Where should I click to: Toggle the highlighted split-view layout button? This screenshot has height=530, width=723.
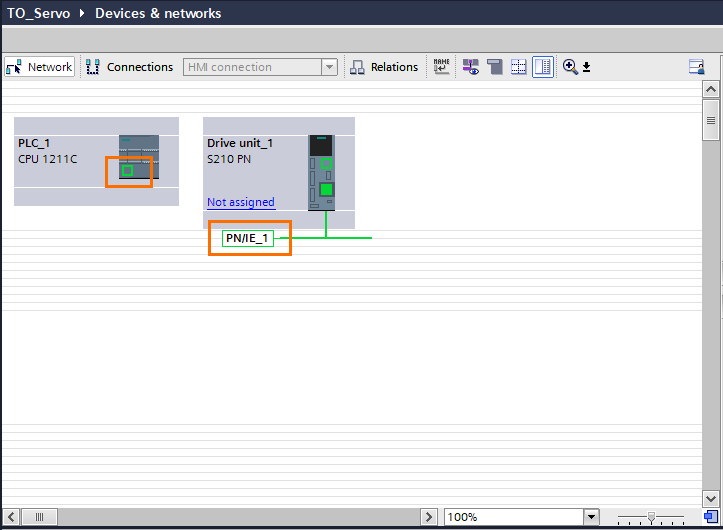pyautogui.click(x=543, y=67)
